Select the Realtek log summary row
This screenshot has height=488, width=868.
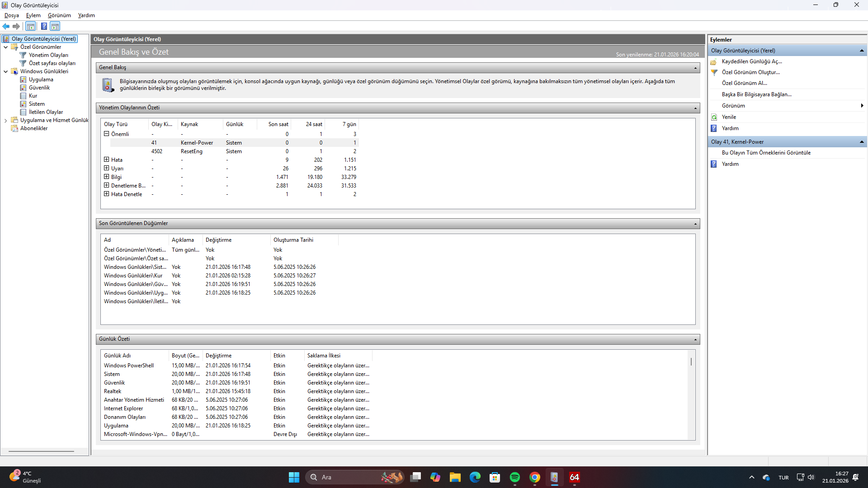[x=237, y=391]
